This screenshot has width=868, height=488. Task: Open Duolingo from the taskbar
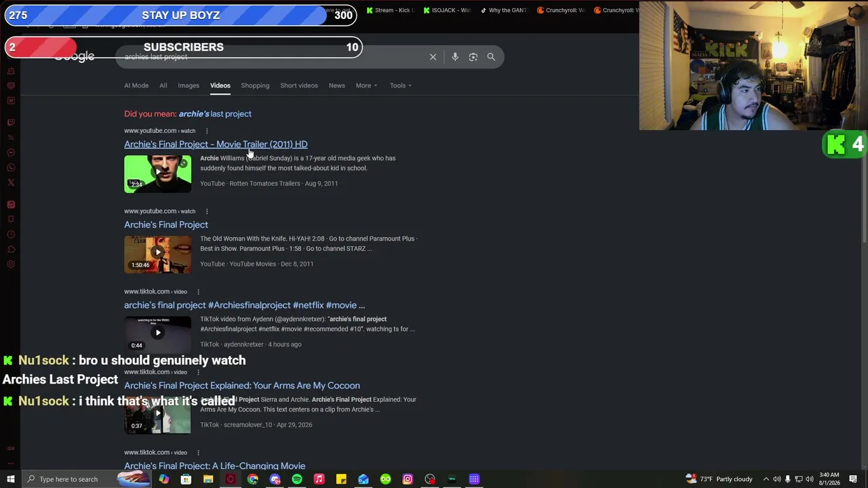[385, 479]
